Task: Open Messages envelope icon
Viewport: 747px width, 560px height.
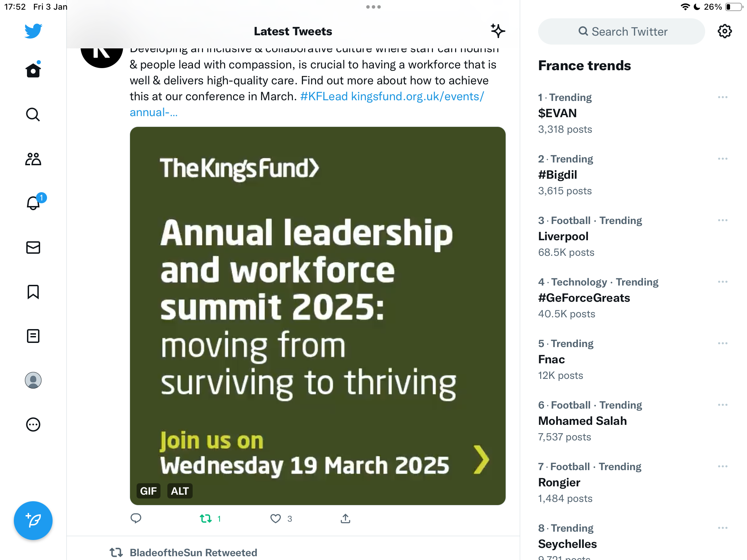Action: click(33, 248)
